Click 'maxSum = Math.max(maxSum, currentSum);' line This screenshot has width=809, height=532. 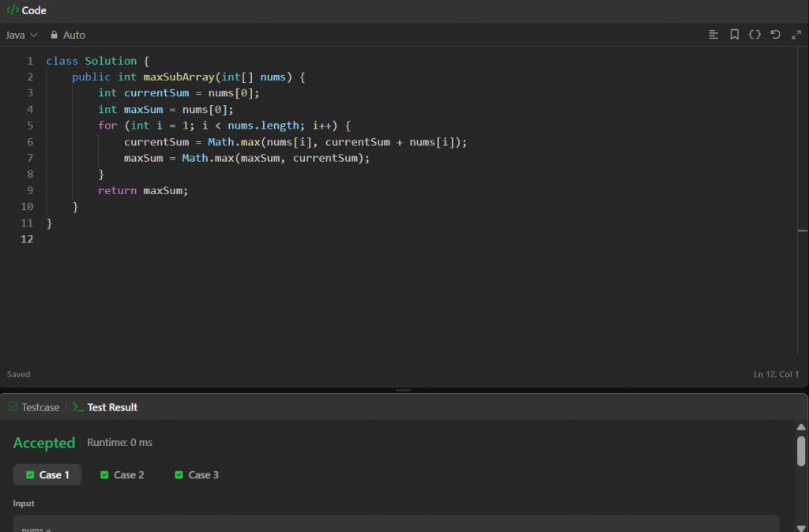246,158
